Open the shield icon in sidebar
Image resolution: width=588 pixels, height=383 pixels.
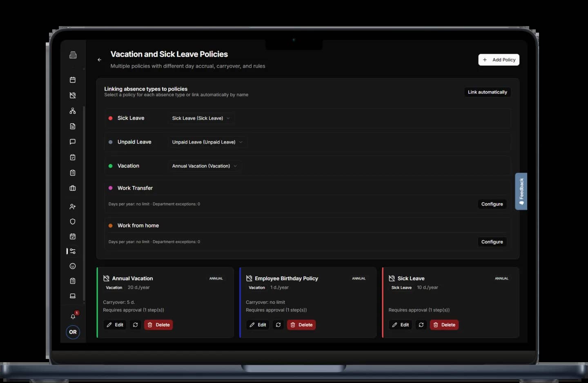(73, 221)
